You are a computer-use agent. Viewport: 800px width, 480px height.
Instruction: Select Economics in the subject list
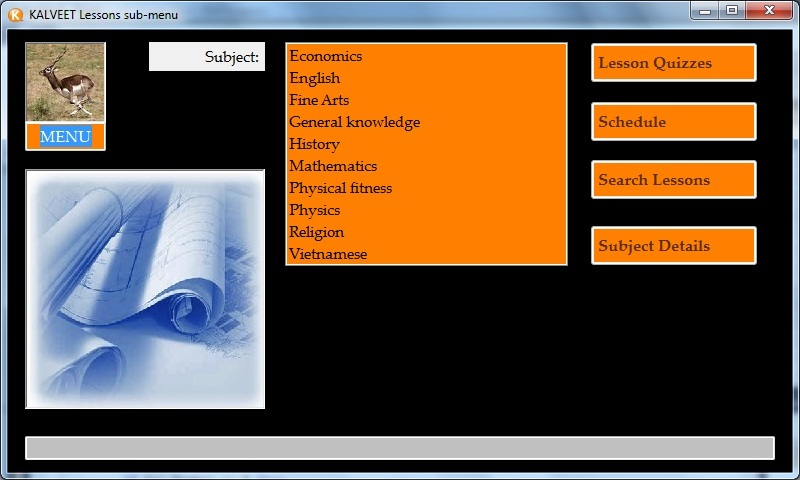click(426, 56)
